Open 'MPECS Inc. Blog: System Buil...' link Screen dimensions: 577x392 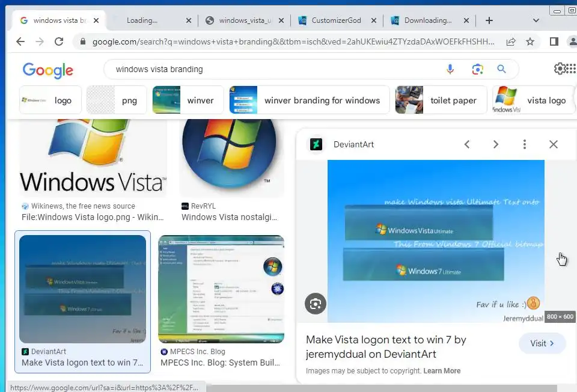pyautogui.click(x=221, y=363)
